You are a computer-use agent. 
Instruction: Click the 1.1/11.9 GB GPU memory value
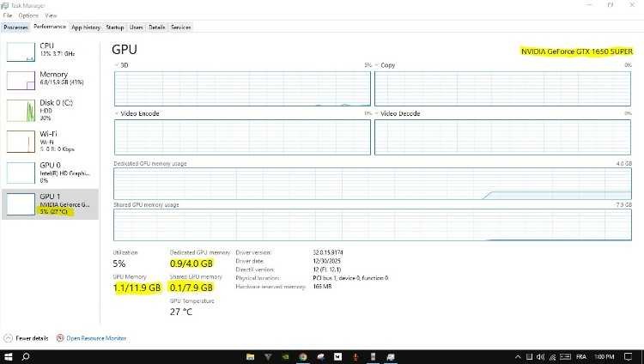point(137,288)
